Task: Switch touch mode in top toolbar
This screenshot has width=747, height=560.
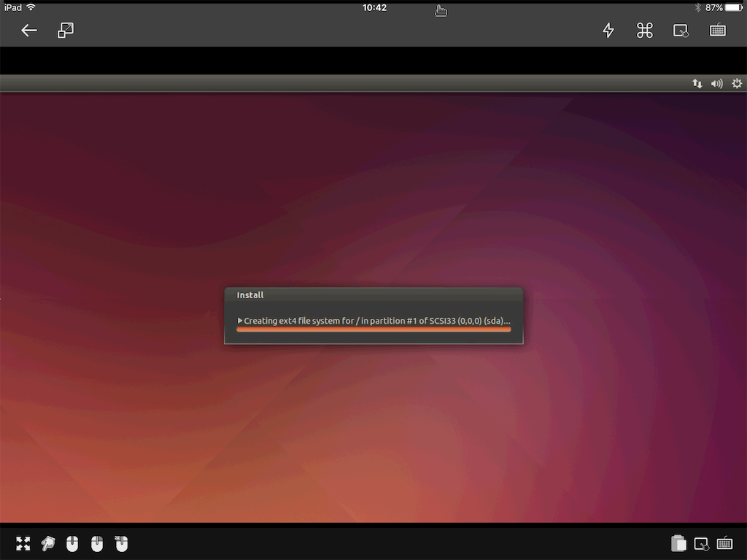Action: click(681, 31)
